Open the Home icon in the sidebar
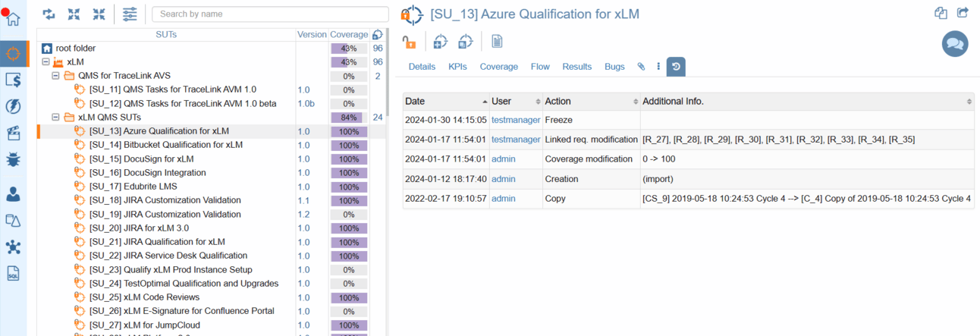 coord(13,18)
